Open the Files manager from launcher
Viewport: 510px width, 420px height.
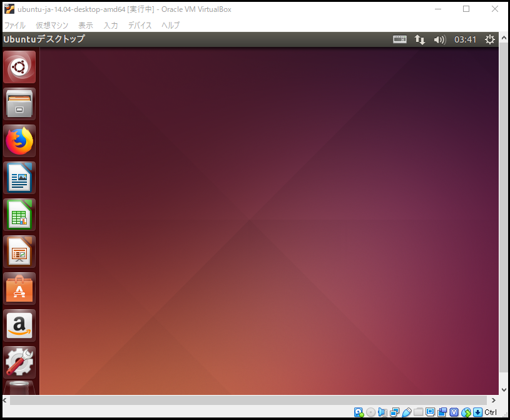(x=19, y=104)
